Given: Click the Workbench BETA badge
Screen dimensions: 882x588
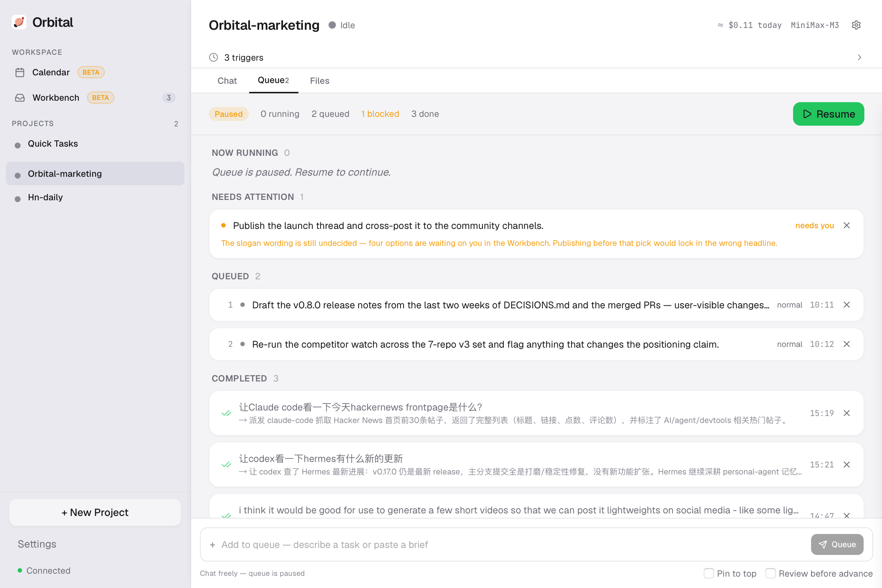Looking at the screenshot, I should click(x=100, y=98).
